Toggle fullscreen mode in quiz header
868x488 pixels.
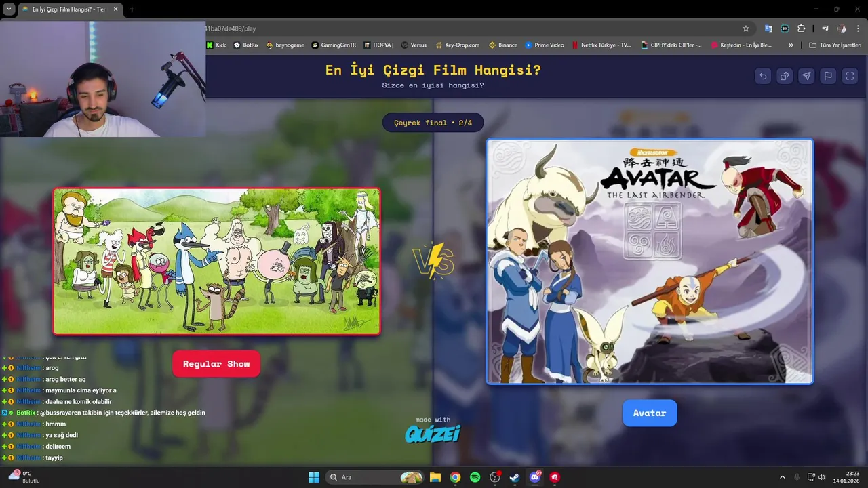tap(850, 76)
